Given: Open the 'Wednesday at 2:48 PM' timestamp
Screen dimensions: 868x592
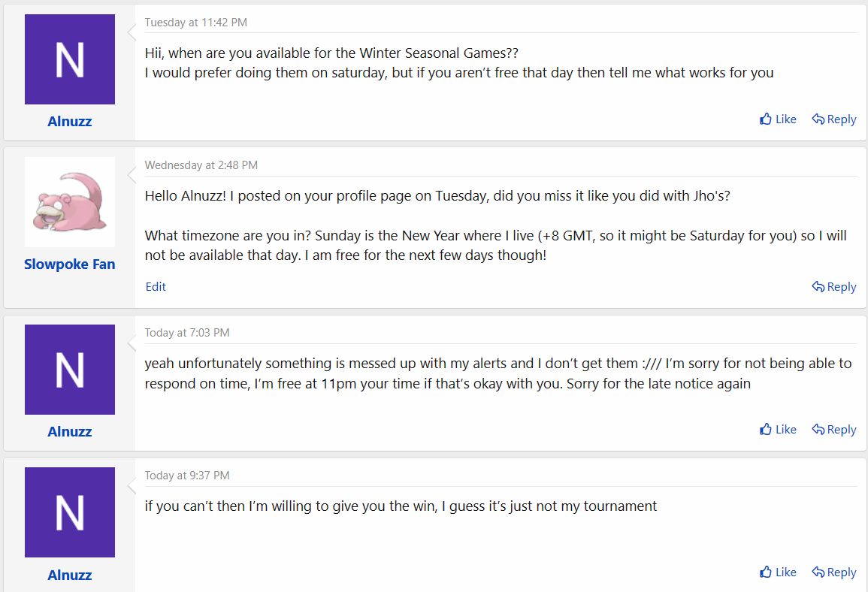Looking at the screenshot, I should pos(201,165).
